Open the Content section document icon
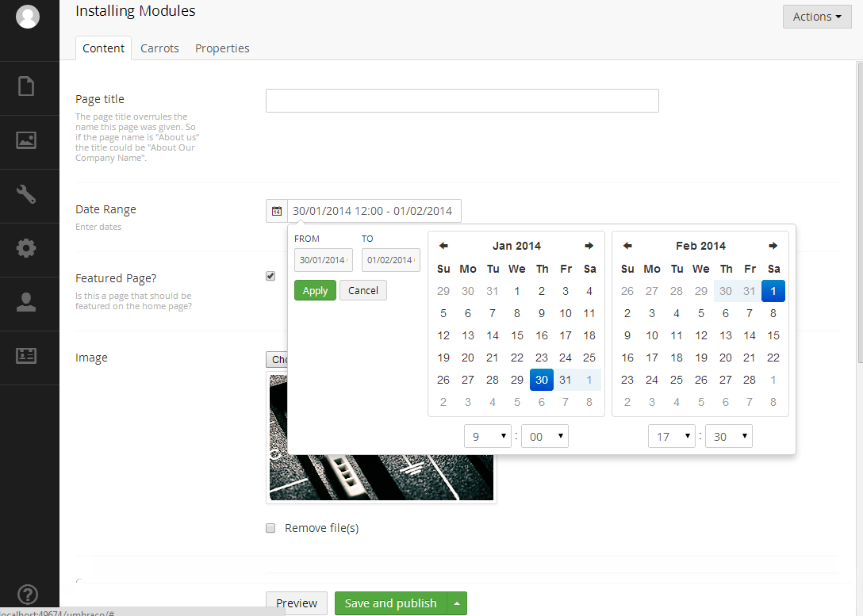This screenshot has height=616, width=863. [26, 86]
